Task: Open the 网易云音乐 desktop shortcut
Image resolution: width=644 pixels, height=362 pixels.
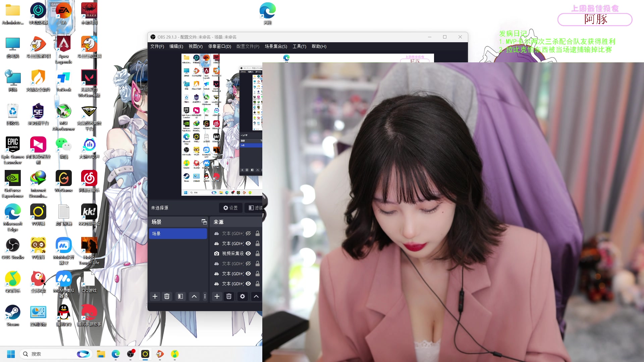Action: point(89,181)
